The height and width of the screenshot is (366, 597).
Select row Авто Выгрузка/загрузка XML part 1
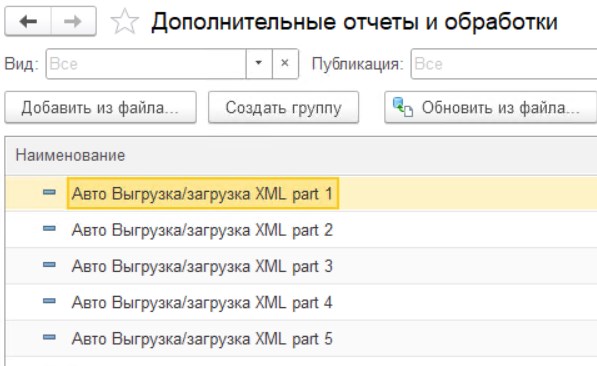[x=301, y=193]
